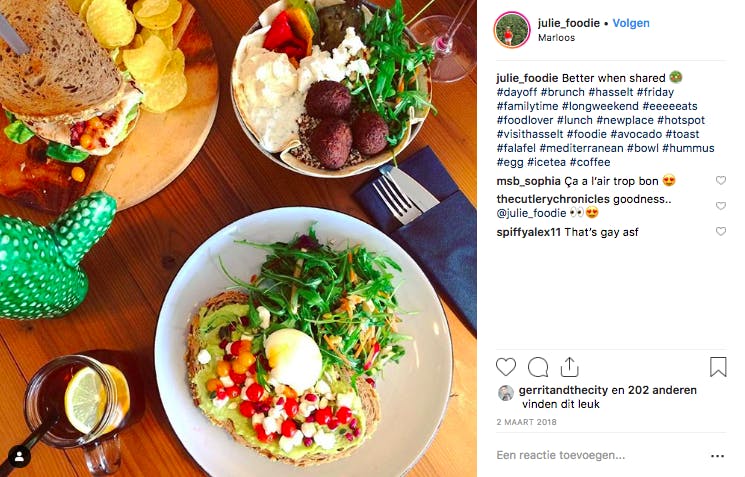Image resolution: width=745 pixels, height=477 pixels.
Task: Open gerritandthecity's small avatar
Action: point(506,393)
